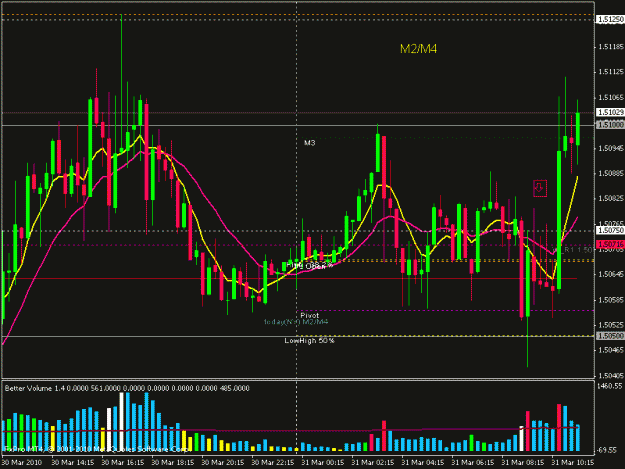Click the 1.50825 price scale value

[611, 198]
